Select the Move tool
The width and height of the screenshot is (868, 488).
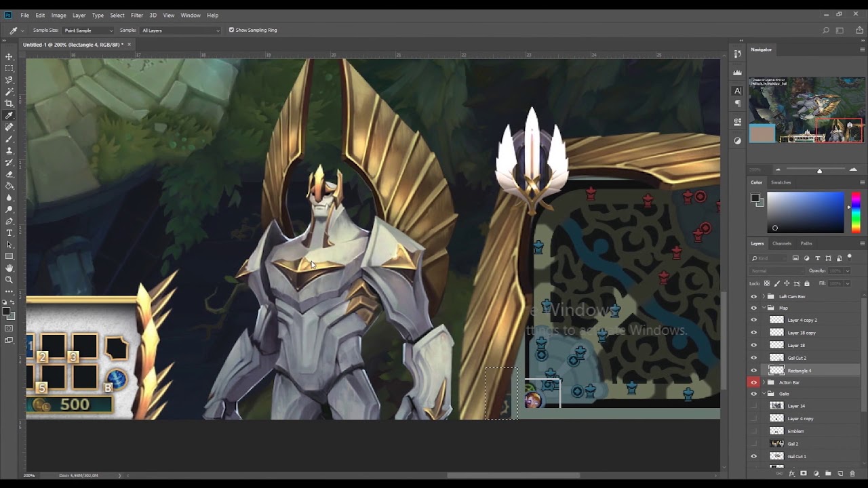(9, 56)
